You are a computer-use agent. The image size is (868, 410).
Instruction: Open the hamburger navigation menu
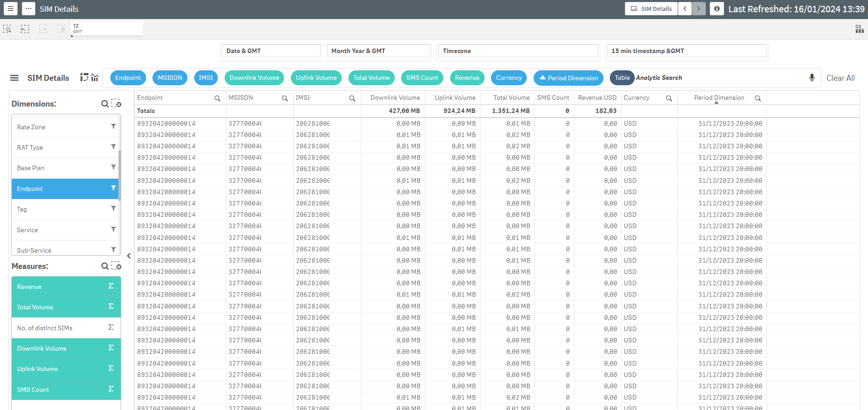tap(10, 9)
